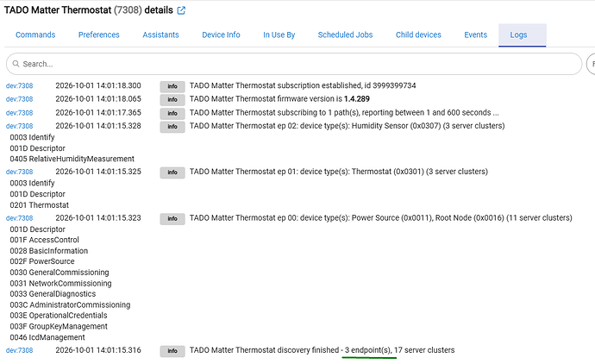Screen dimensions: 595x364
Task: Switch to the Events tab
Action: (x=475, y=35)
